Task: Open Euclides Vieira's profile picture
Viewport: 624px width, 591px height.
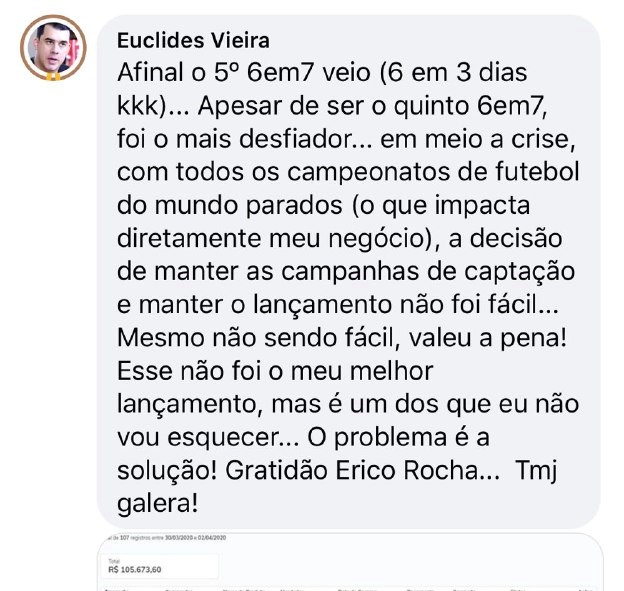Action: [53, 47]
